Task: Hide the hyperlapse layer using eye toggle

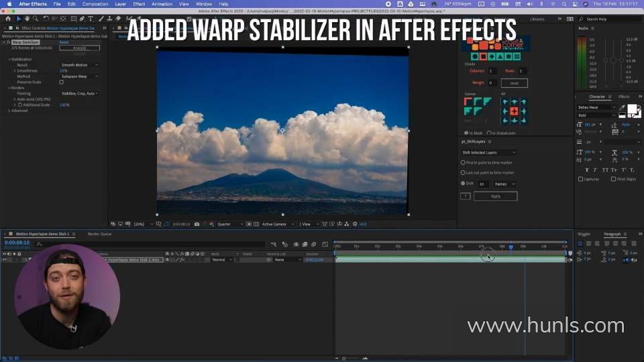Action: click(x=5, y=260)
